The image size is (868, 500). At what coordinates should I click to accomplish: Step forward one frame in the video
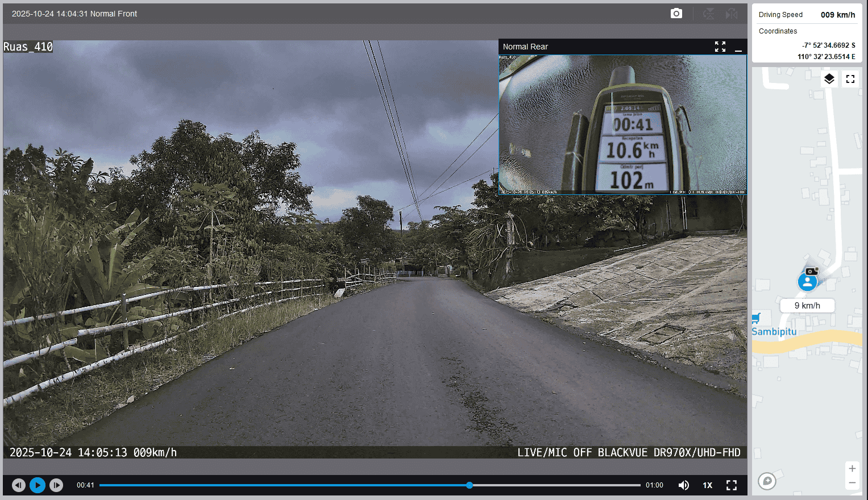click(56, 485)
